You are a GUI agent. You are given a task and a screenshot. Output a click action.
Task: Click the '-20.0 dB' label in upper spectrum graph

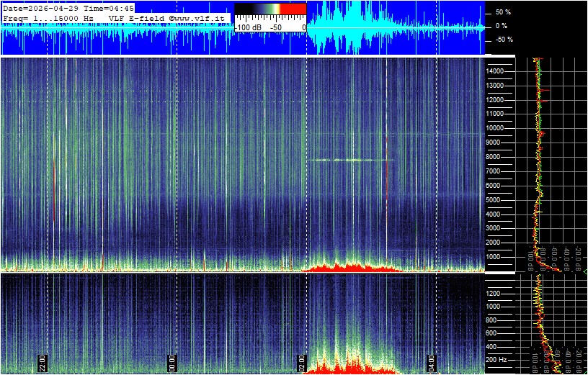coord(578,258)
